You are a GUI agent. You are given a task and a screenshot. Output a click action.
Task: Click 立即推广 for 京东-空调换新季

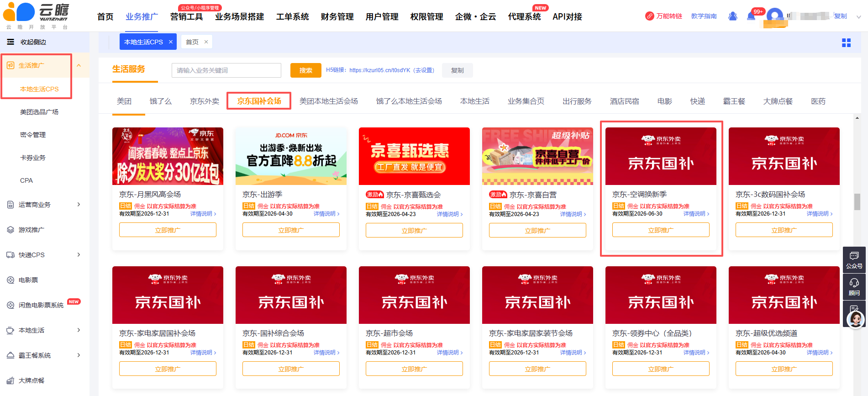pos(660,230)
